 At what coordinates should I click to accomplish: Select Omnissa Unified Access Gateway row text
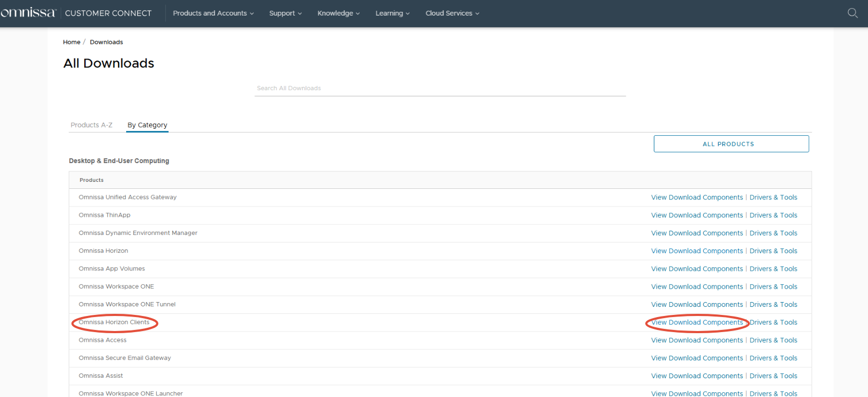coord(127,197)
